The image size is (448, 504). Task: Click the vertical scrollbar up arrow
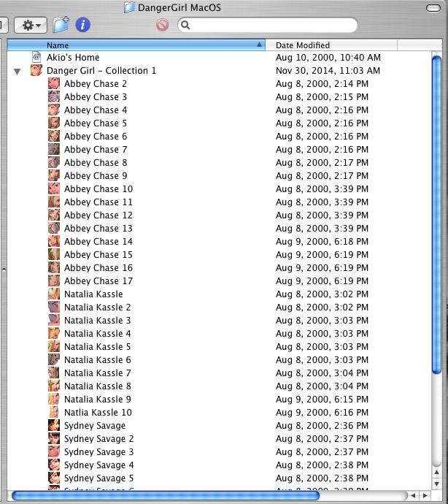[x=436, y=472]
